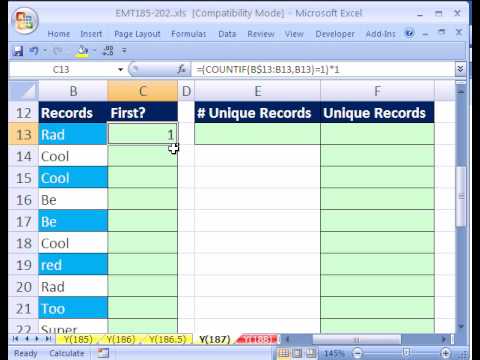Select cell B19 containing 'red'

73,265
